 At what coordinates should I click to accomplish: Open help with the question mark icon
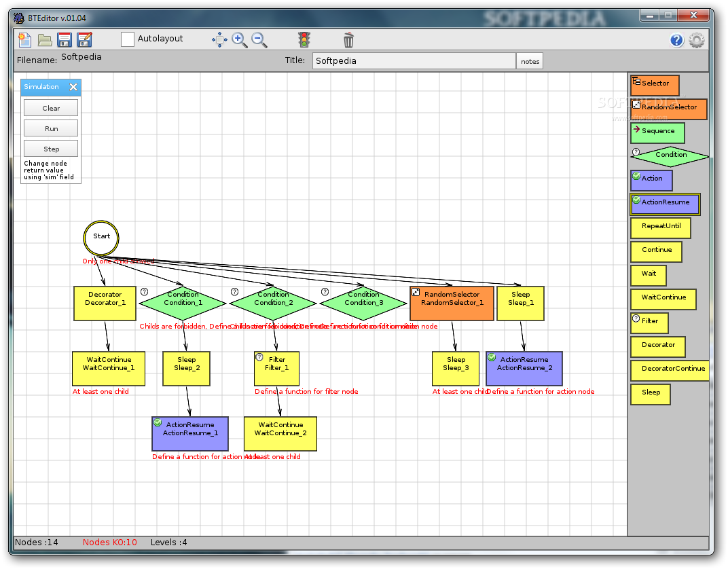coord(676,40)
